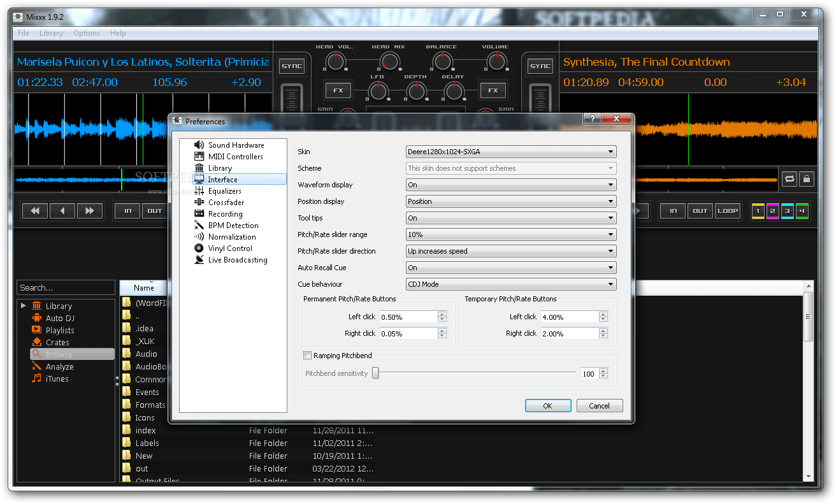
Task: Open the Help menu
Action: pyautogui.click(x=118, y=33)
